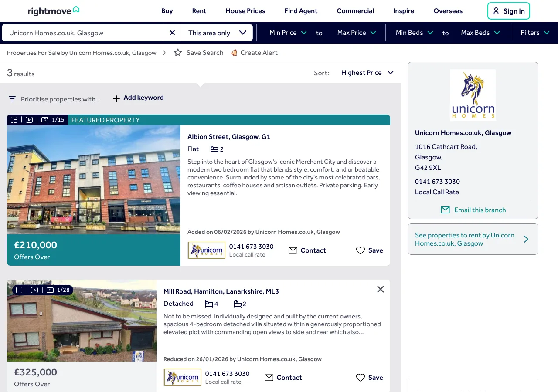
Task: Click the Albion Street property photo
Action: pos(94,179)
